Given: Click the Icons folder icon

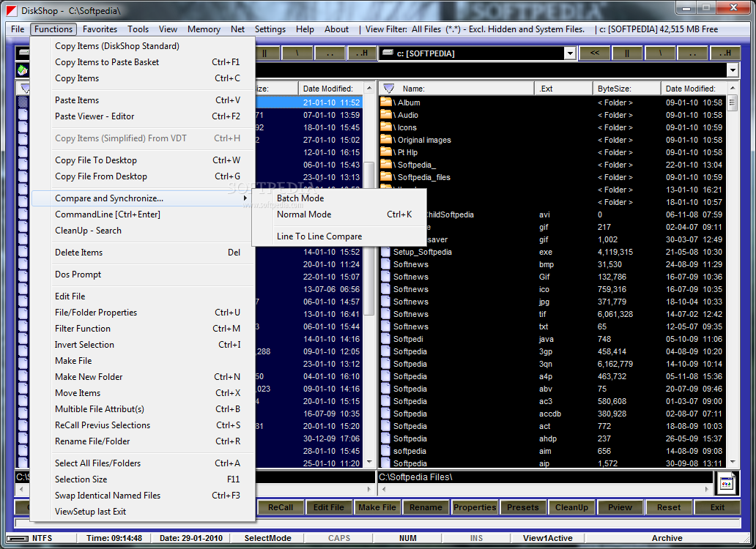Looking at the screenshot, I should coord(386,127).
